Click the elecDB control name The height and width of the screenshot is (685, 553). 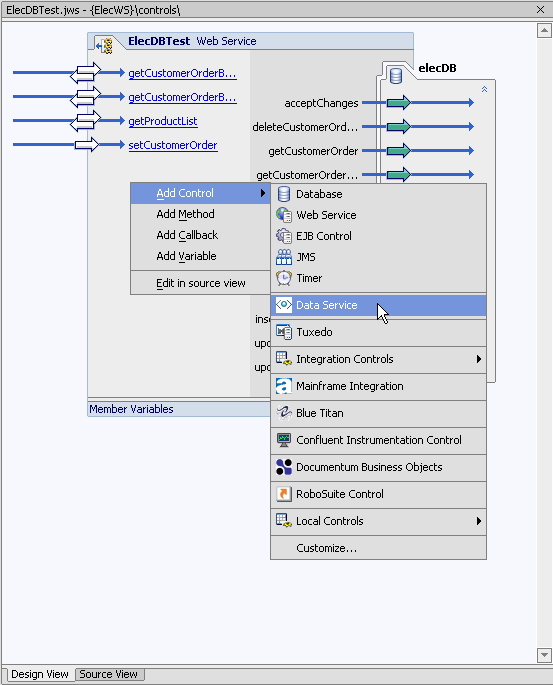[437, 68]
